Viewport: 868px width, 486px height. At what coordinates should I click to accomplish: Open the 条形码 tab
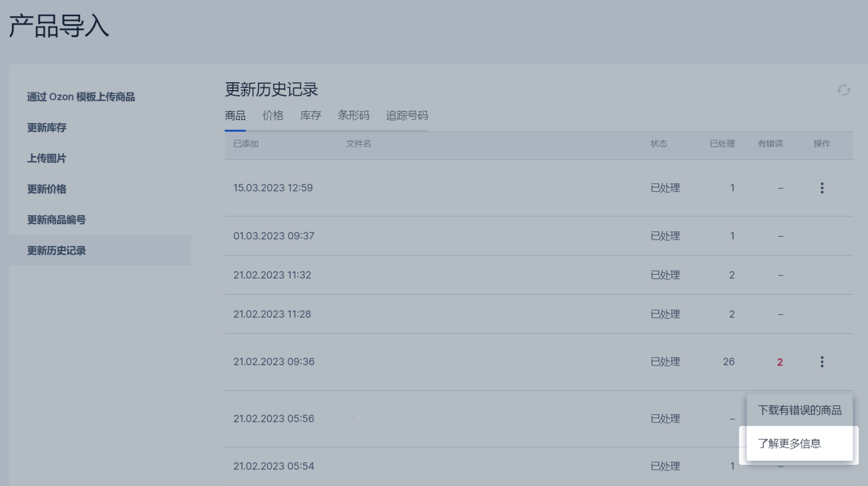[x=353, y=116]
